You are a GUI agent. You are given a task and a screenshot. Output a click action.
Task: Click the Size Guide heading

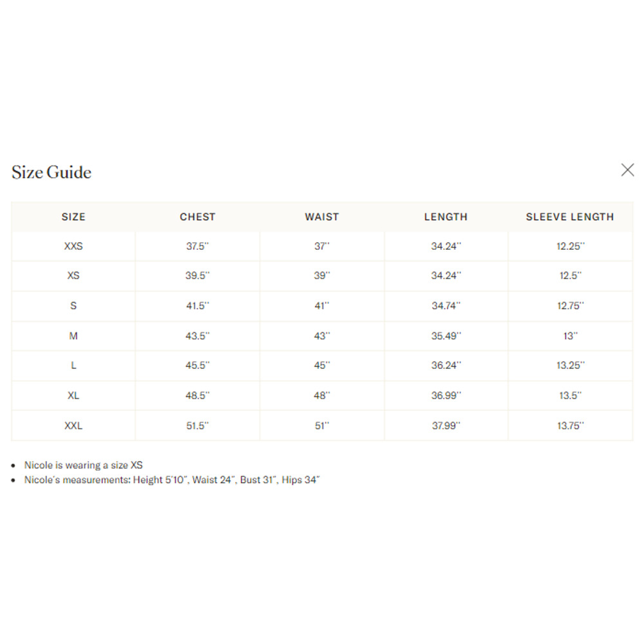pos(52,172)
